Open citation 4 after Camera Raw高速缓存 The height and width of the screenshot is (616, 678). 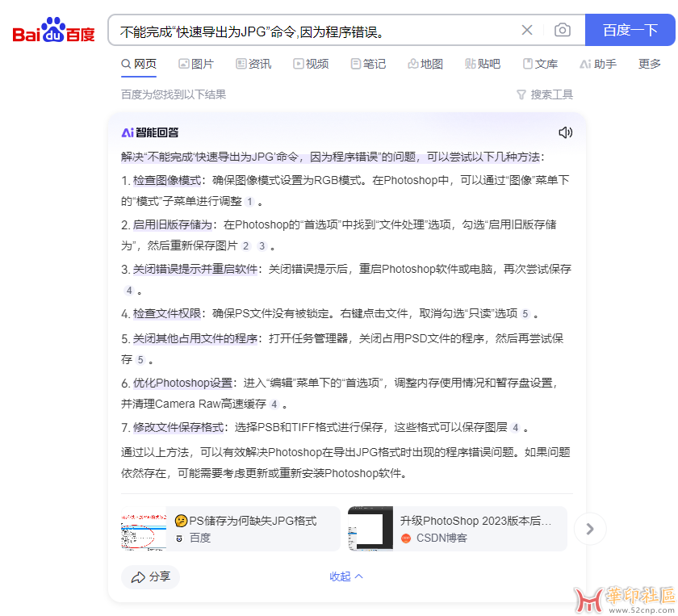(x=274, y=404)
